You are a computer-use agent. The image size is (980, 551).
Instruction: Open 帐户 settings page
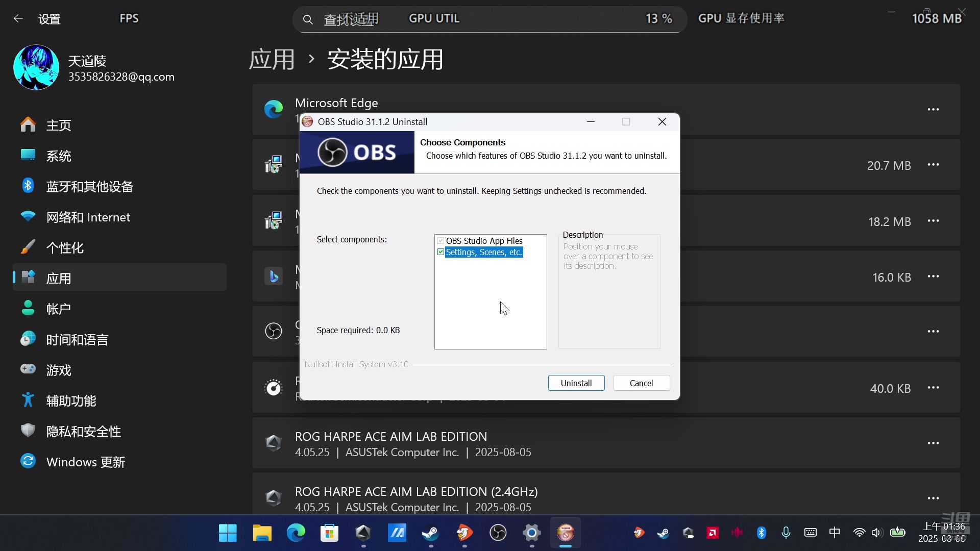tap(119, 309)
